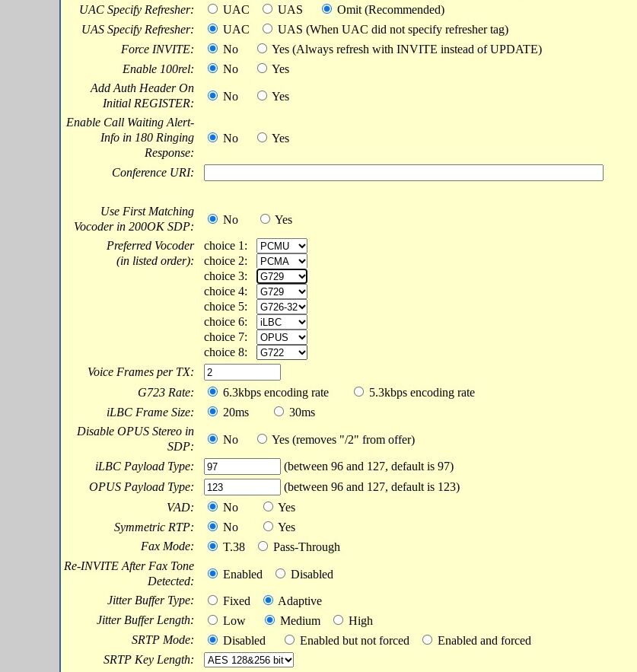Open SRTP Key Length dropdown

[x=249, y=660]
